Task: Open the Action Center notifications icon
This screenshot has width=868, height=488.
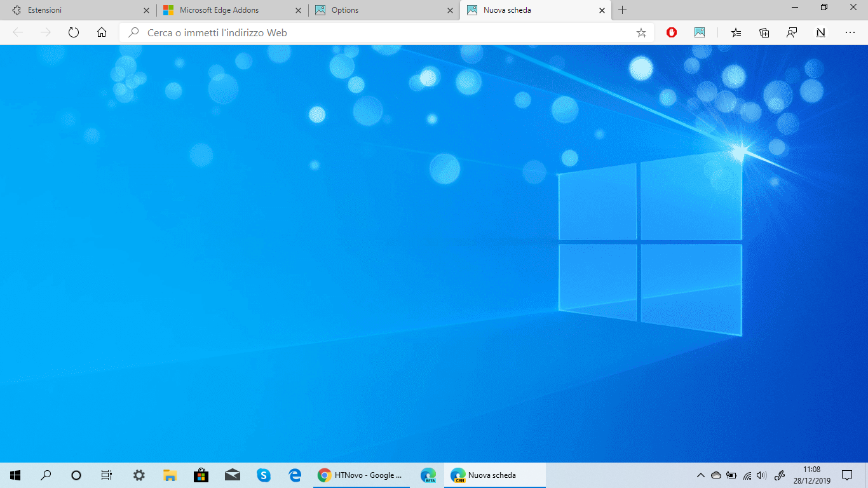Action: (x=847, y=475)
